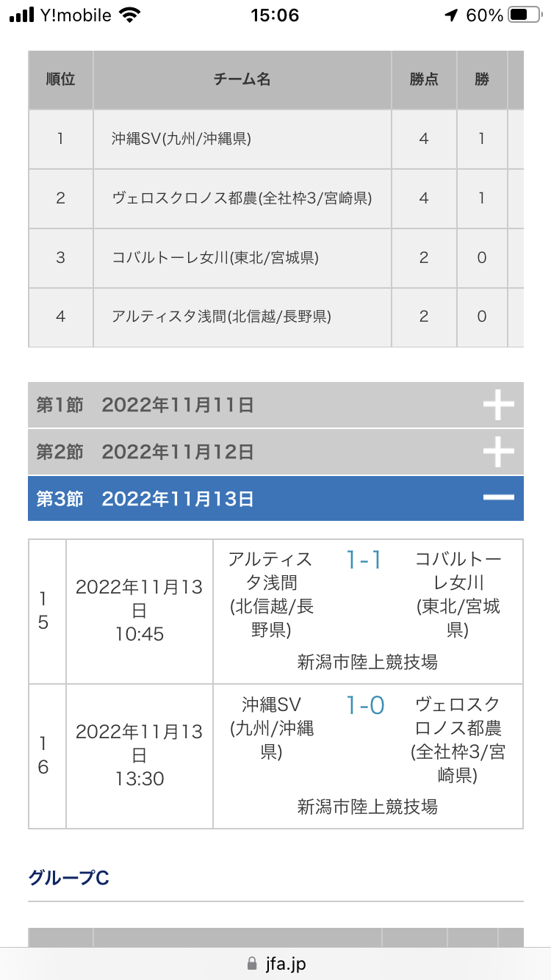Tap the アルティスタ浅間 team row in standings
Screen dimensions: 551x980
pos(275,317)
